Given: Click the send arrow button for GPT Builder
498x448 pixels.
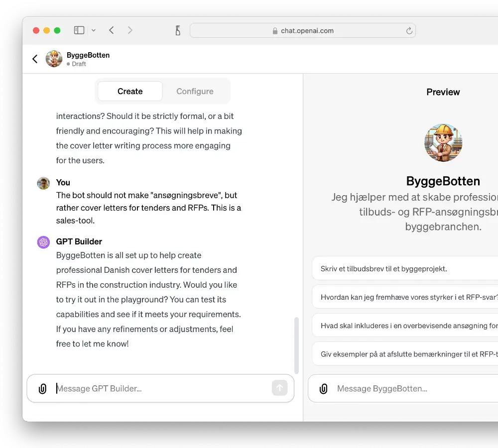Looking at the screenshot, I should click(x=279, y=388).
